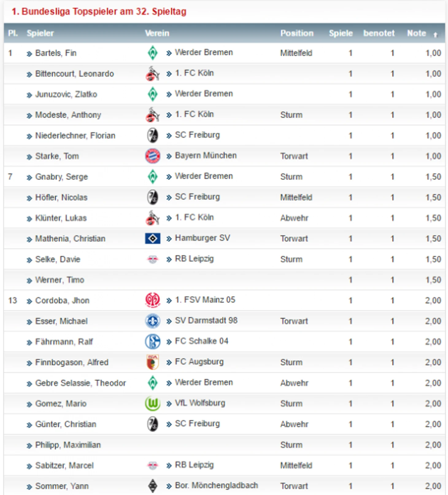Click the SV Darmstadt 98 logo
The height and width of the screenshot is (495, 448).
pos(153,321)
